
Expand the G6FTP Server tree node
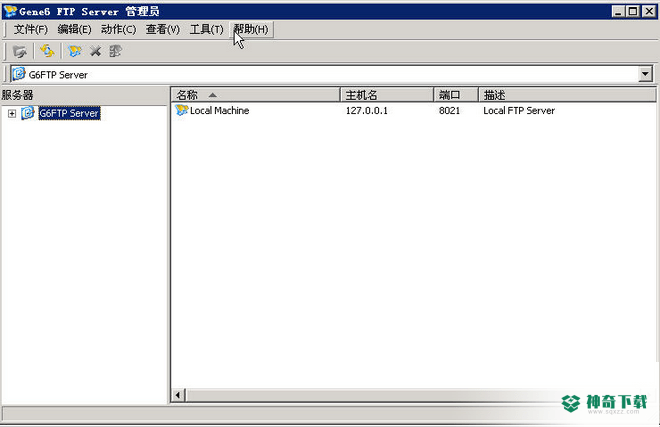12,113
